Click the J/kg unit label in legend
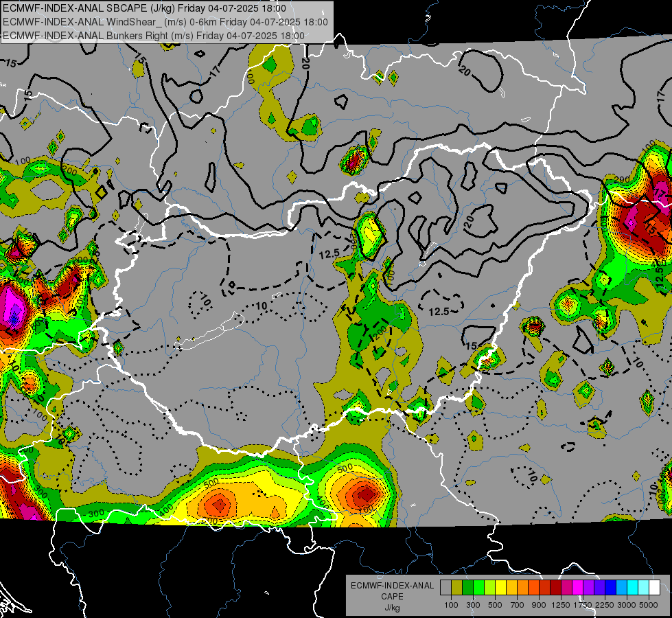Image resolution: width=672 pixels, height=618 pixels. 392,608
